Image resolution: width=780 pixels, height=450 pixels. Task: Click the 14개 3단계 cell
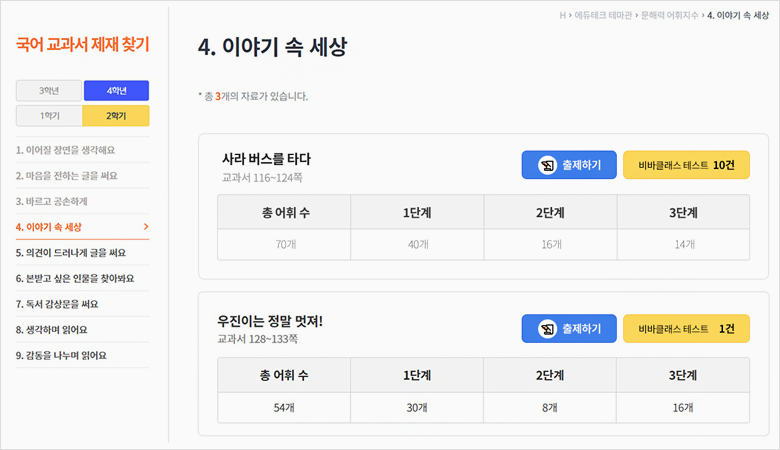683,245
